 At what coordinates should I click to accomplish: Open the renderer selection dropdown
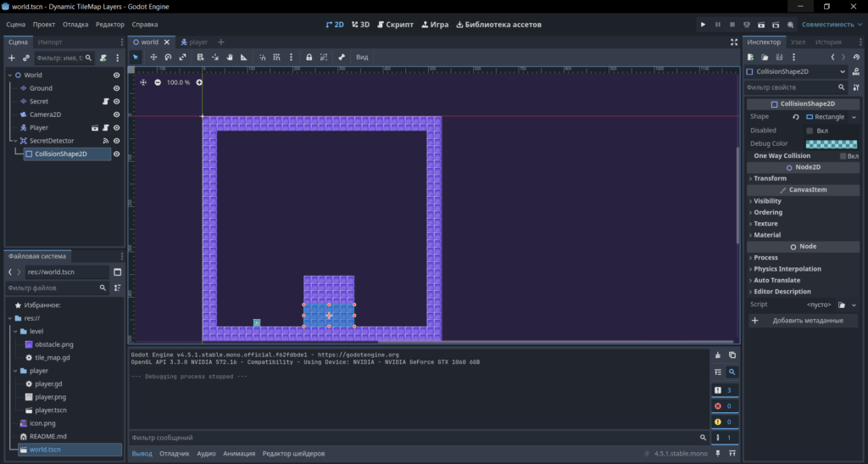[832, 25]
